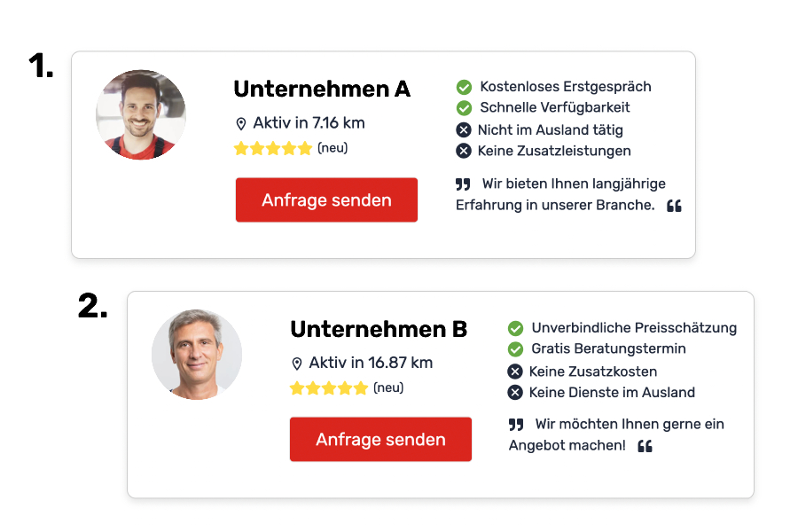Open the Unternehmen A company title
This screenshot has height=532, width=798.
click(x=322, y=90)
